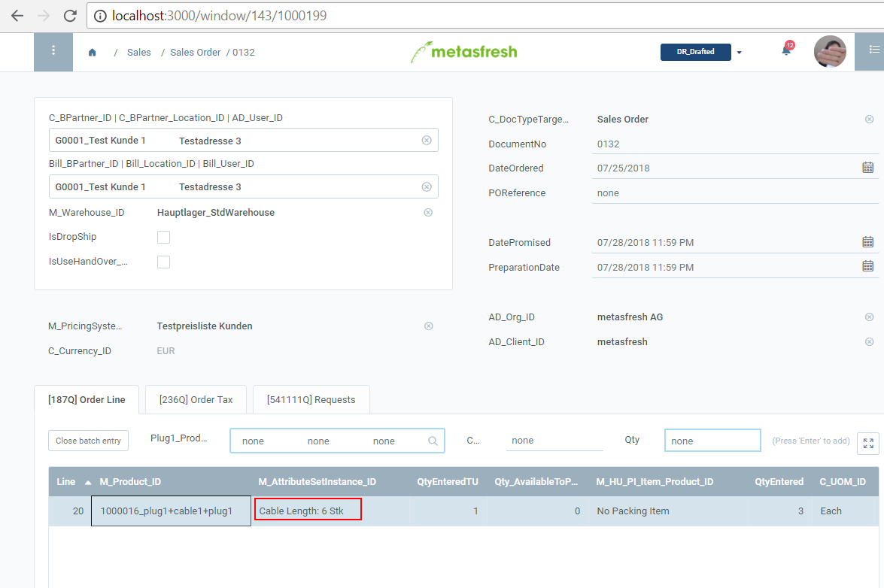Screen dimensions: 884x588
Task: Click the Plug1_Prod batch entry field
Action: click(337, 441)
